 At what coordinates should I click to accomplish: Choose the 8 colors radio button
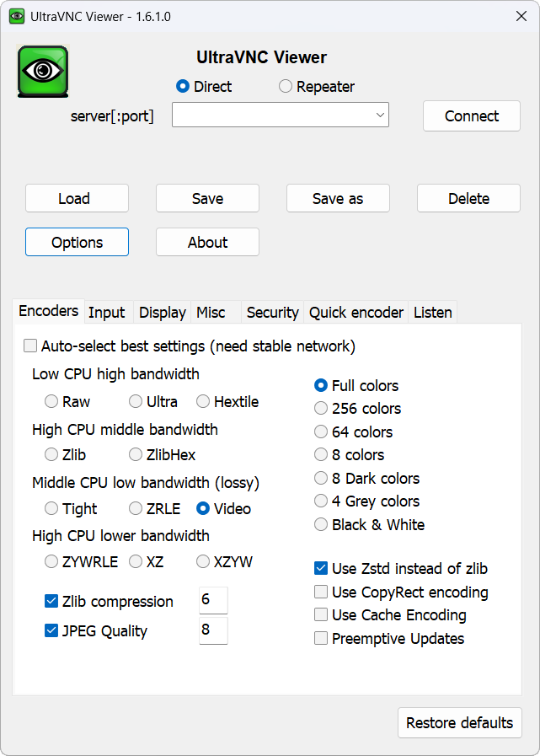click(321, 454)
